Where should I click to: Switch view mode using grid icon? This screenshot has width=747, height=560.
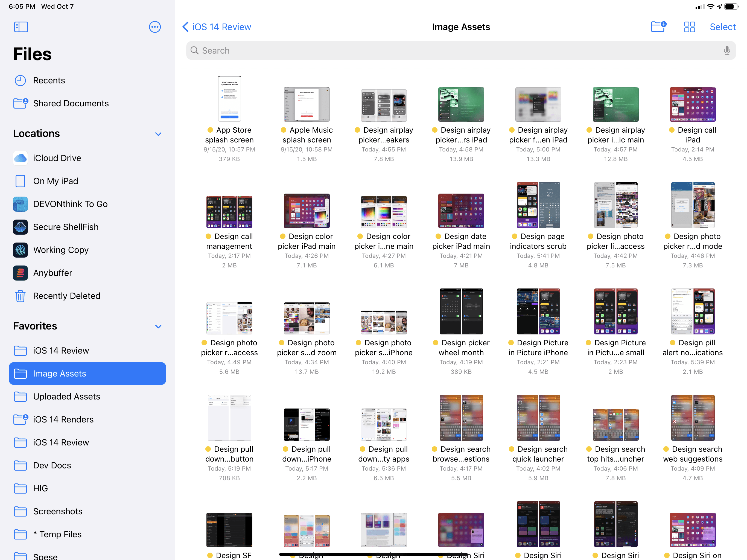coord(689,27)
